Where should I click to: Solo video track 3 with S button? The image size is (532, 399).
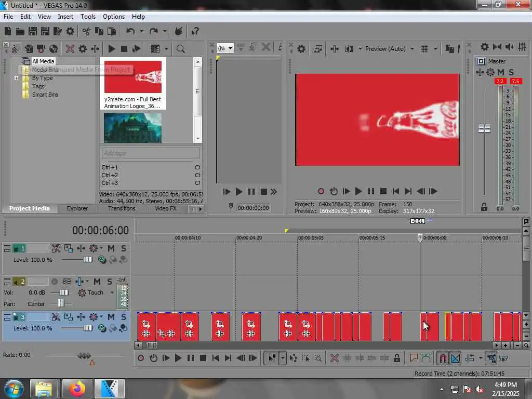coord(124,317)
